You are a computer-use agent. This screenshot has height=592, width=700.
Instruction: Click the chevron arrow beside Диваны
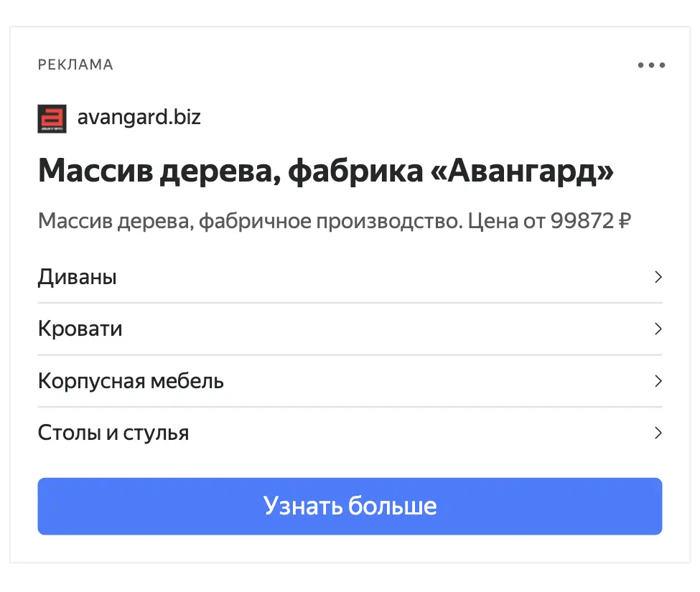click(x=658, y=277)
